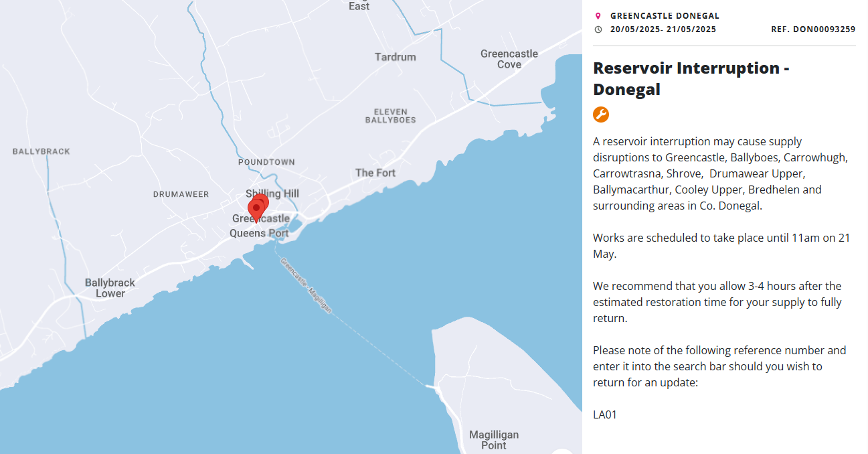Click the Eleven Ballyboes area label
The width and height of the screenshot is (868, 454).
[390, 116]
